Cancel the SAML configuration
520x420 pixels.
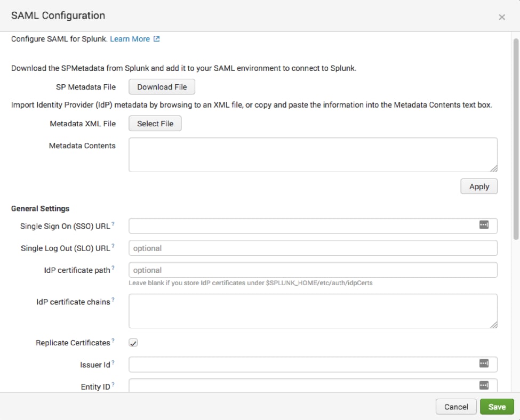(x=456, y=407)
